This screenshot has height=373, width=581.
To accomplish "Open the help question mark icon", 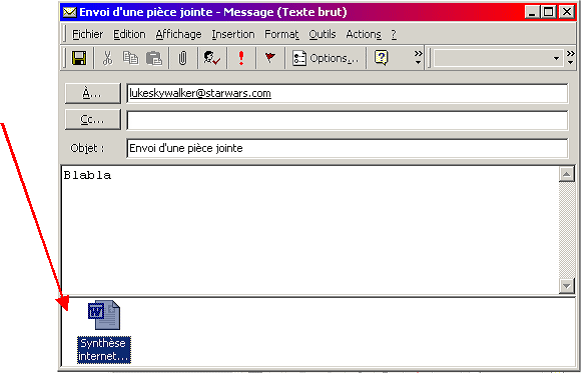I will [x=381, y=58].
